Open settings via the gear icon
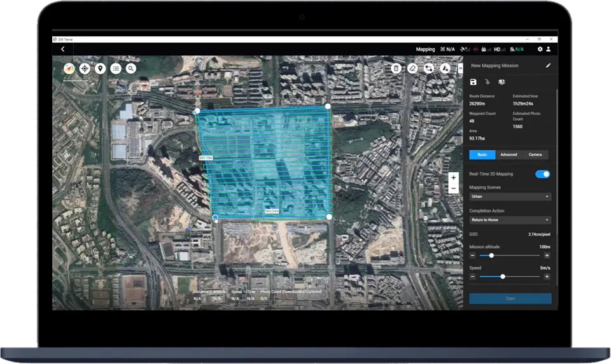Viewport: 611px width, 364px height. [x=540, y=49]
